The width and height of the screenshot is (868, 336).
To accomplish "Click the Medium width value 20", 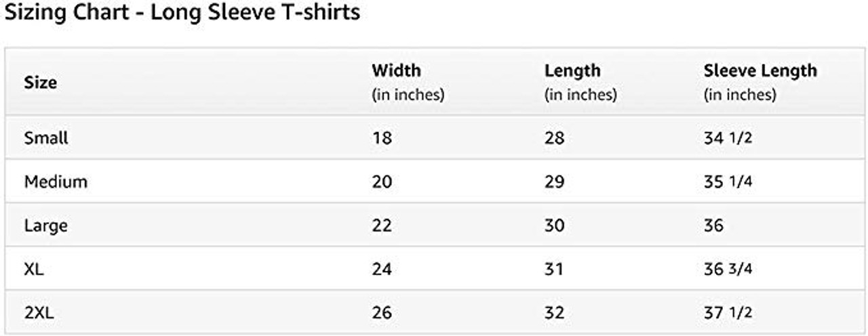I will pos(382,182).
